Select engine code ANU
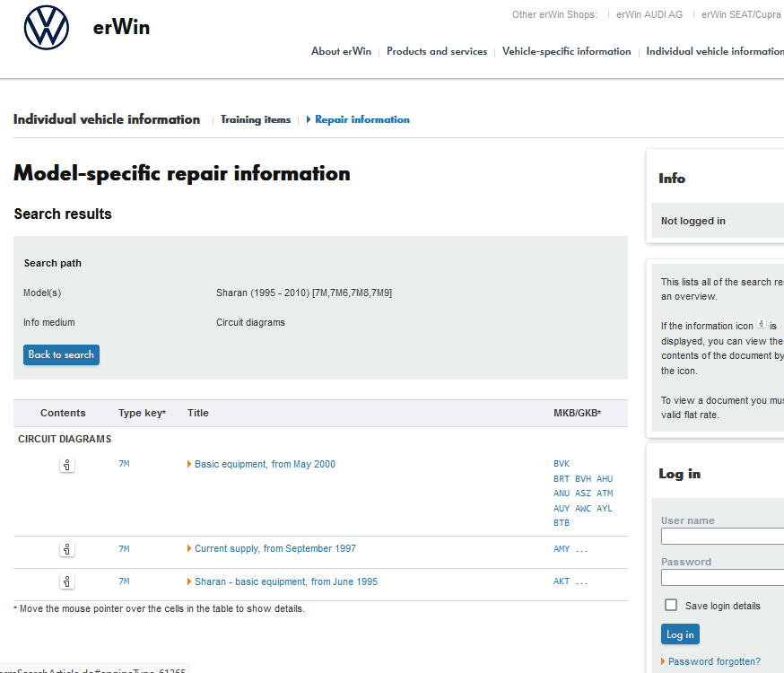Image resolution: width=784 pixels, height=673 pixels. coord(562,493)
